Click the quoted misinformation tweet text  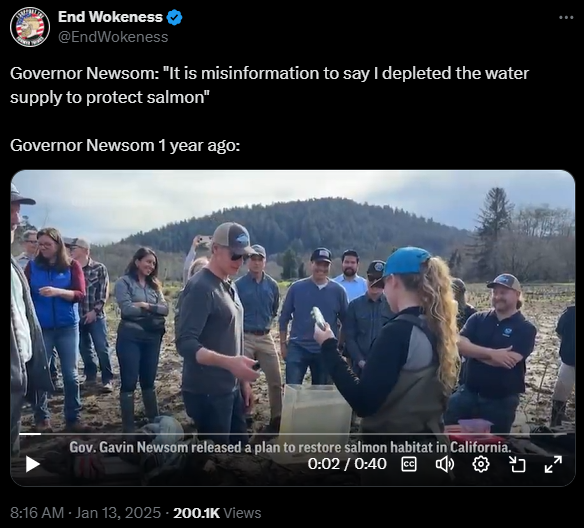[x=269, y=85]
